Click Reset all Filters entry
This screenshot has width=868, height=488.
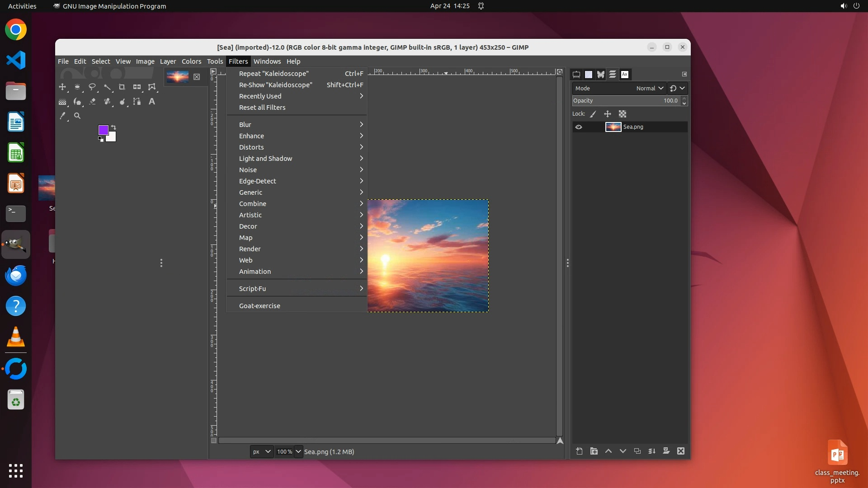point(262,108)
